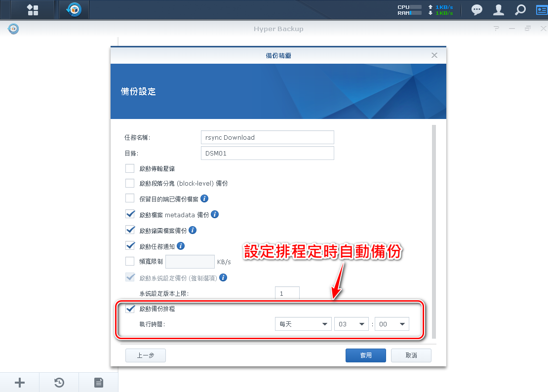This screenshot has width=548, height=392.
Task: Check the 頻寬限制 checkbox
Action: click(130, 261)
